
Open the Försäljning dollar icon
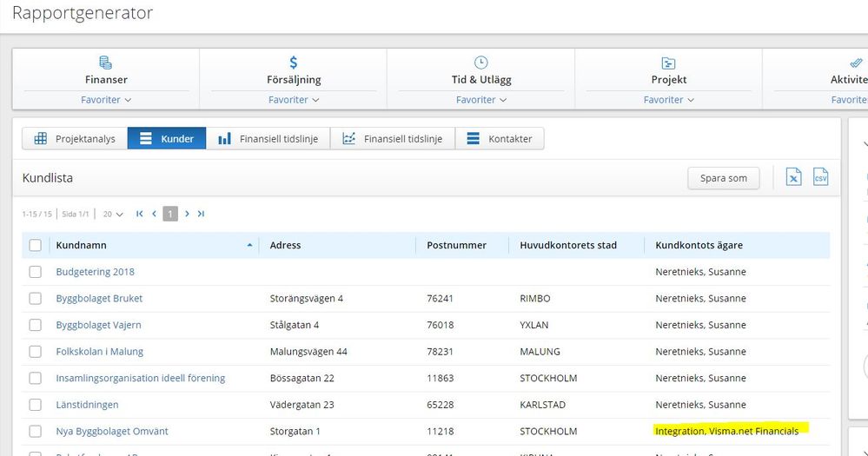point(294,63)
